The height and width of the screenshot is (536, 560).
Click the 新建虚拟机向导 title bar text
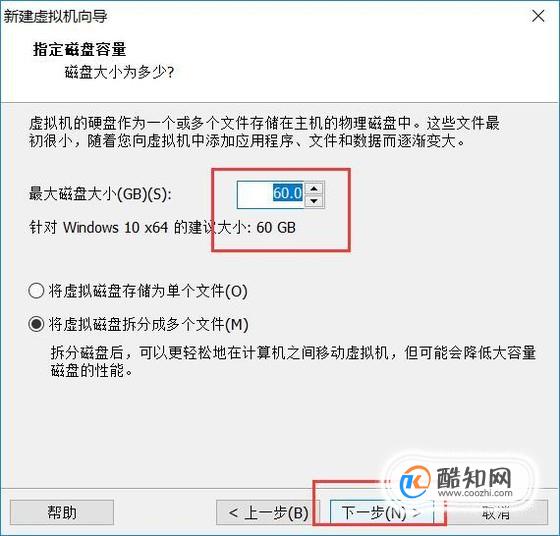pyautogui.click(x=55, y=16)
